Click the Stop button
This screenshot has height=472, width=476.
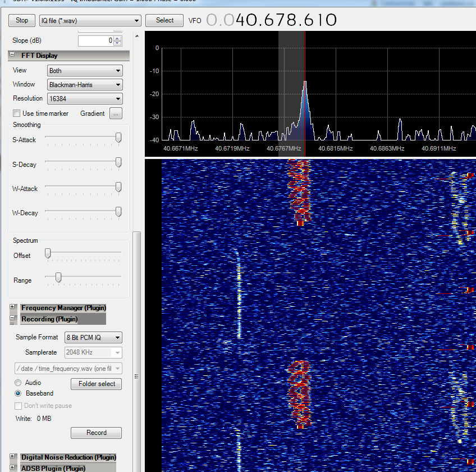tap(22, 20)
